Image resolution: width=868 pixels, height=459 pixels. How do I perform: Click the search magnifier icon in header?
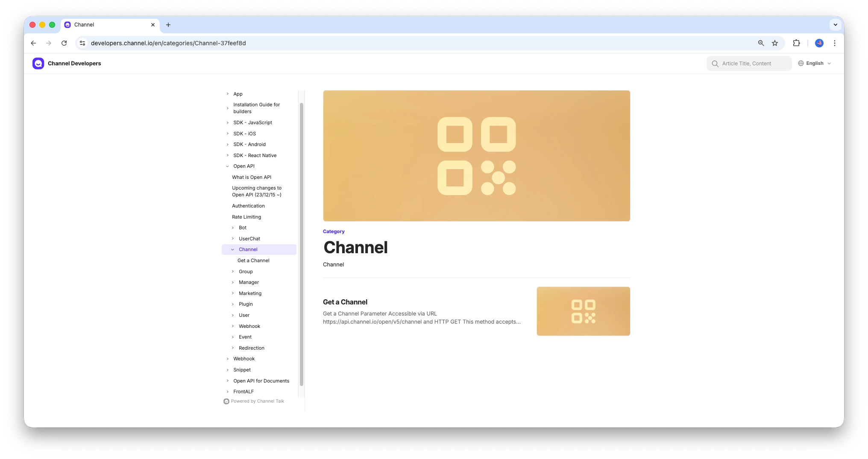pos(715,64)
